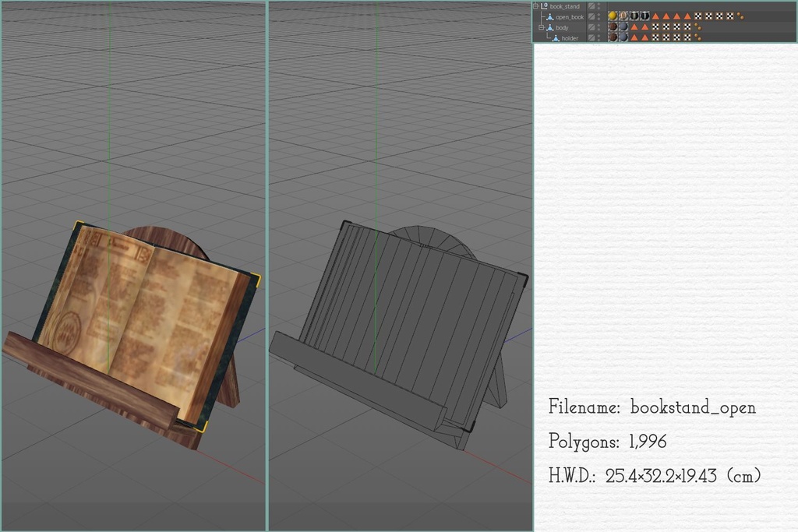Select the first orange selection tag on body
Screen dimensions: 798x532
point(634,27)
